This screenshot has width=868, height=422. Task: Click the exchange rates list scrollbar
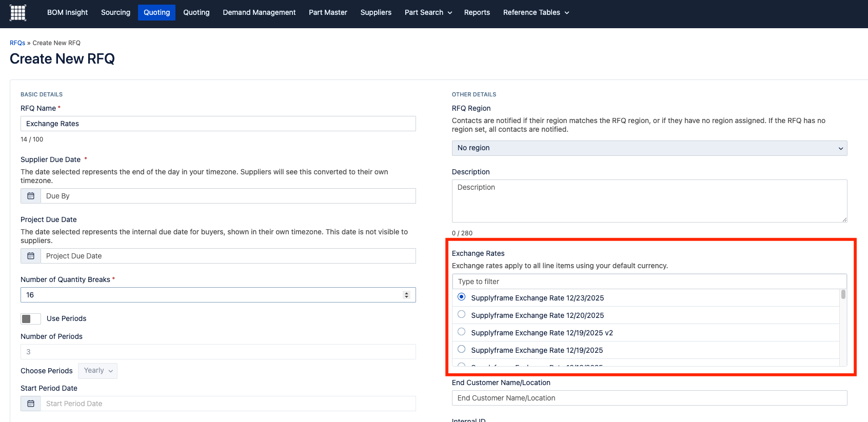tap(843, 328)
